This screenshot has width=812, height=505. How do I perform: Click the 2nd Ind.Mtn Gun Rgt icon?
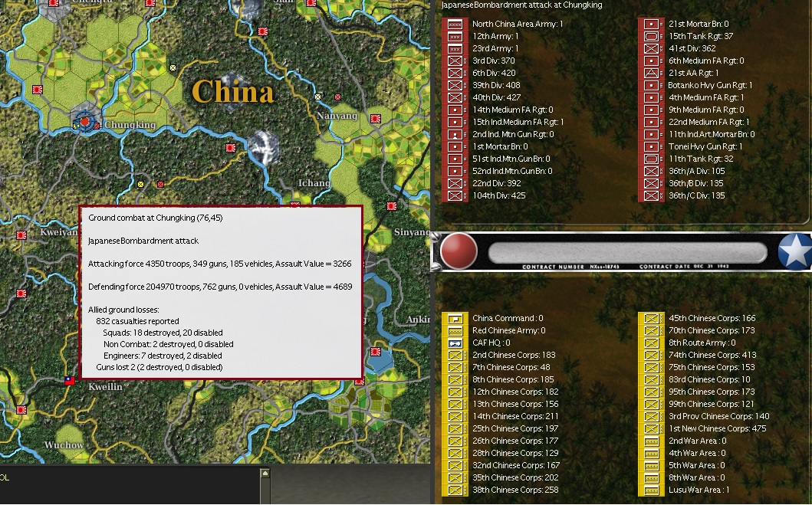tap(455, 135)
